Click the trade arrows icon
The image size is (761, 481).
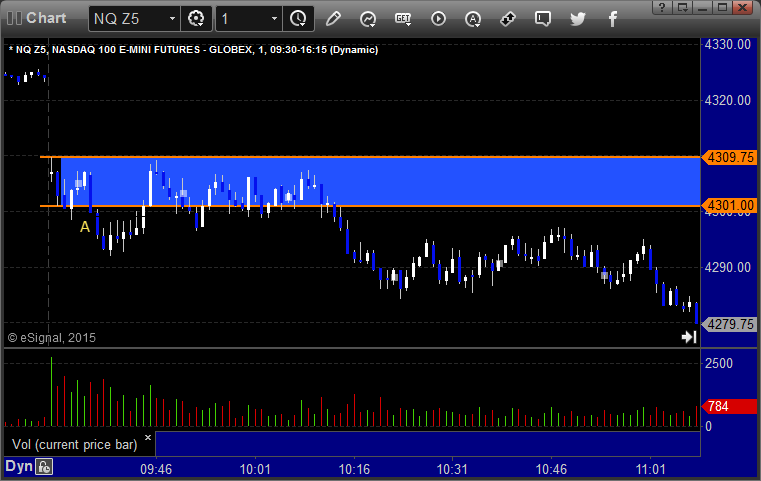(508, 19)
